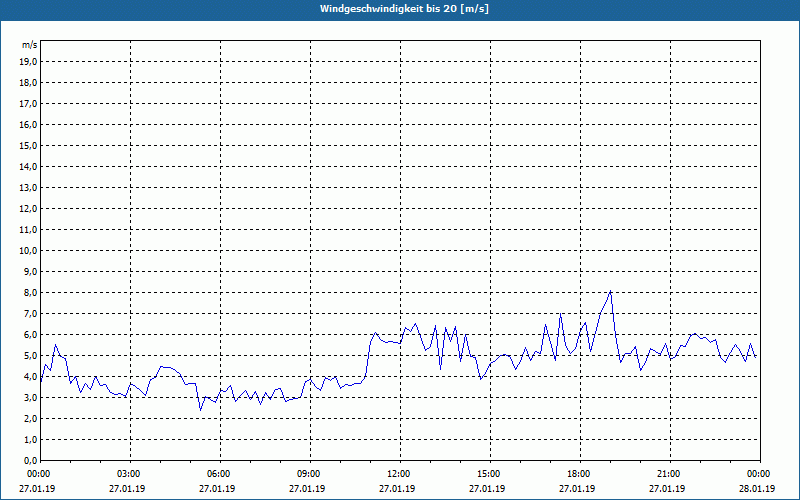Viewport: 800px width, 500px height.
Task: Select the '18:00' time label
Action: (579, 474)
